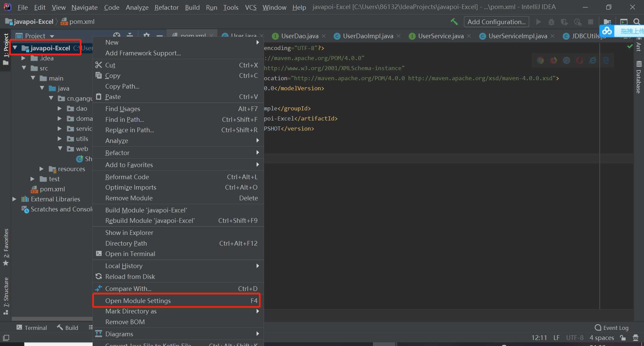Choose Show in Explorer menu item
The width and height of the screenshot is (644, 346).
178,233
